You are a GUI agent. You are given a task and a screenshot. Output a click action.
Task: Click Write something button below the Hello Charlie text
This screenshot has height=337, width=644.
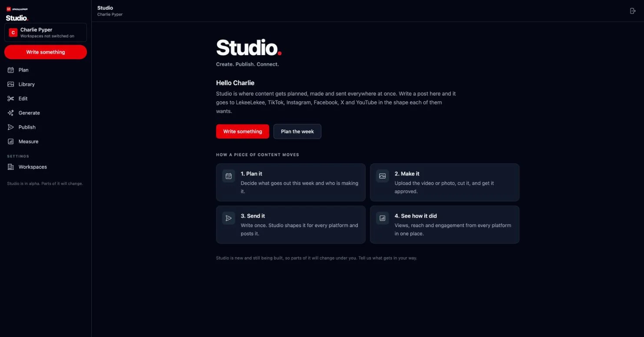click(243, 132)
